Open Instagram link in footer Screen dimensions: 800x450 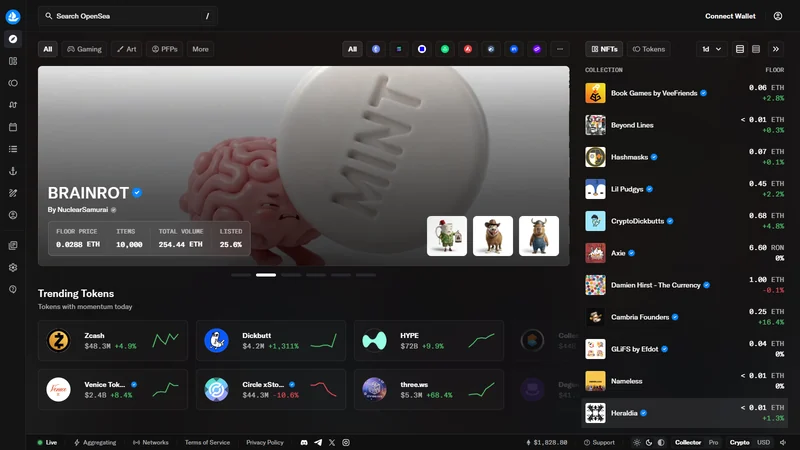click(x=346, y=442)
